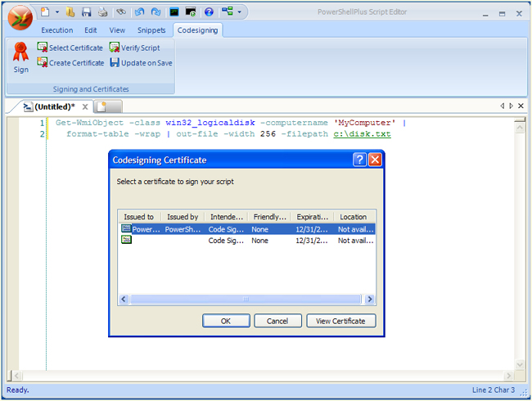The width and height of the screenshot is (532, 401).
Task: Click the c:\disk.txt path in code
Action: click(362, 134)
